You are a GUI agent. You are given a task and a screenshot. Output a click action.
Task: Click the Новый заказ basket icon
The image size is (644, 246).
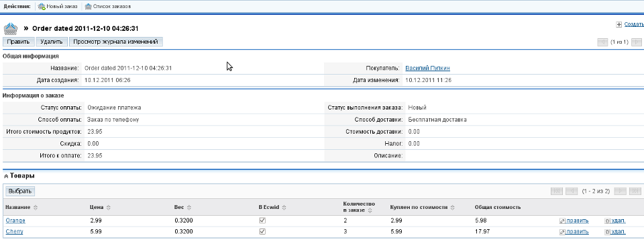[41, 7]
